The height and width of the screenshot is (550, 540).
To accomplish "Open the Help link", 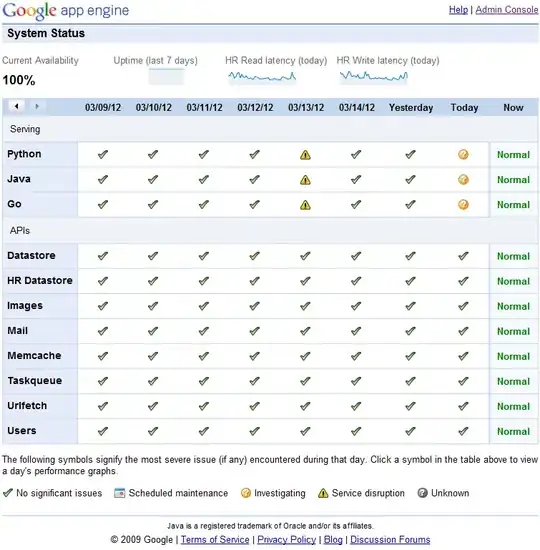I will pos(458,10).
